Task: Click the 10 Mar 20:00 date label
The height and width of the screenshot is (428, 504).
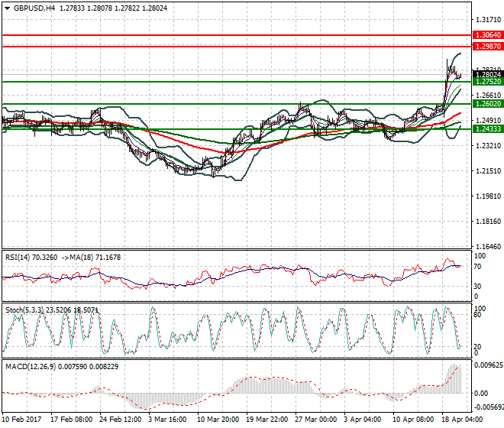Action: tap(218, 420)
